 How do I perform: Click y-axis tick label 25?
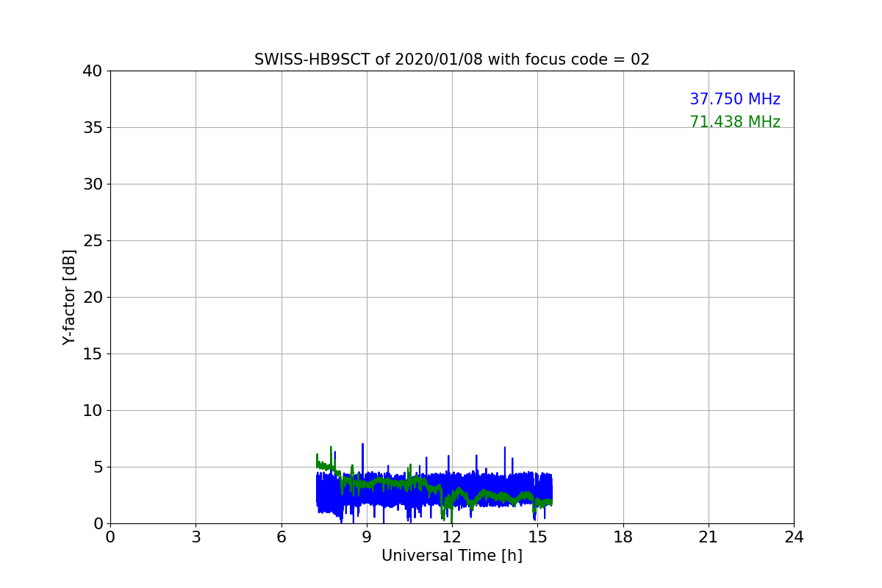[x=93, y=241]
